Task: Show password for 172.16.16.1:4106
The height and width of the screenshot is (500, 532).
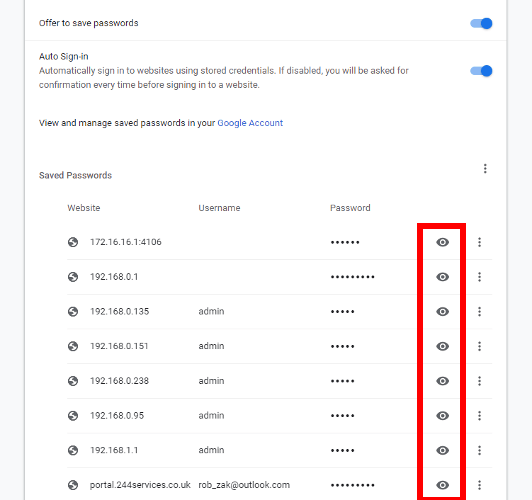Action: [442, 242]
